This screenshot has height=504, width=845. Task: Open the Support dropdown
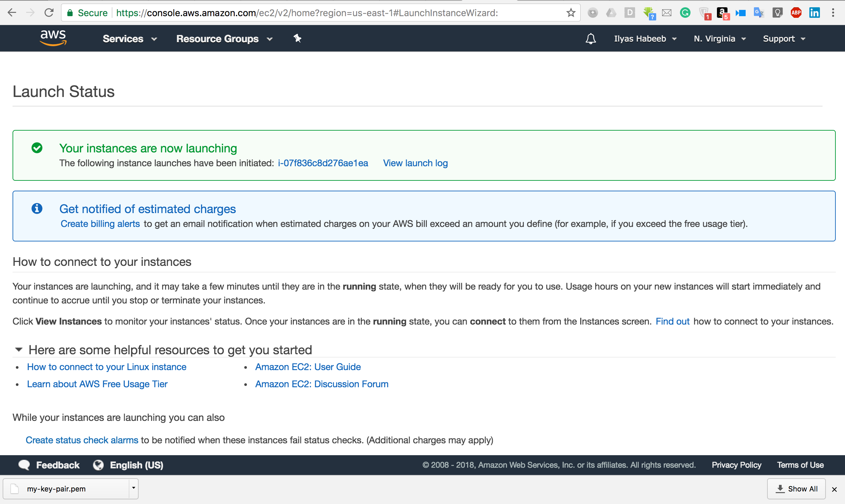tap(784, 39)
